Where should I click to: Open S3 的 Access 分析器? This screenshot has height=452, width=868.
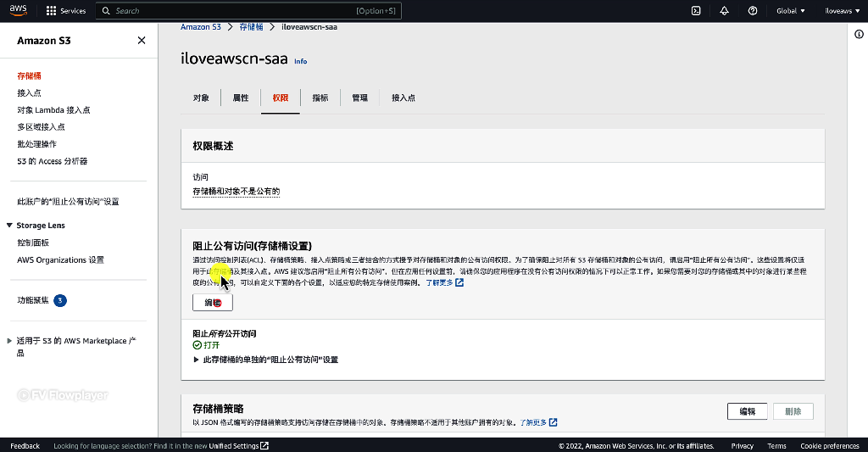tap(52, 161)
